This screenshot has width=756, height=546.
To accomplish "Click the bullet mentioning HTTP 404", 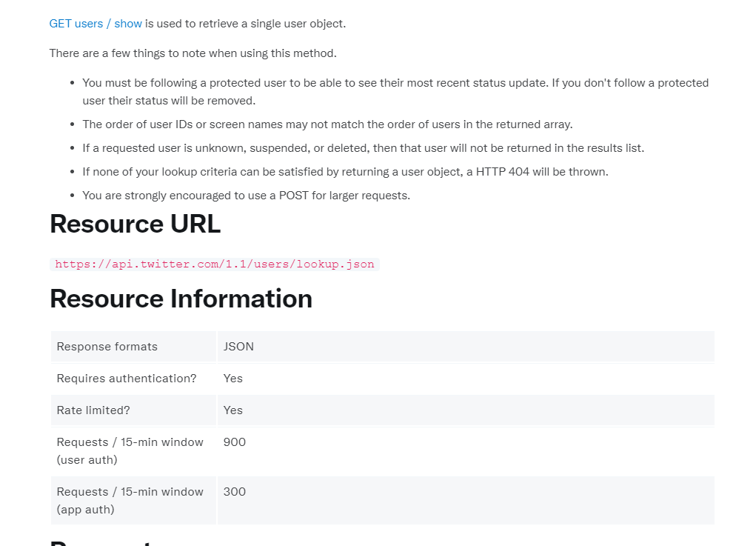I will pos(345,172).
